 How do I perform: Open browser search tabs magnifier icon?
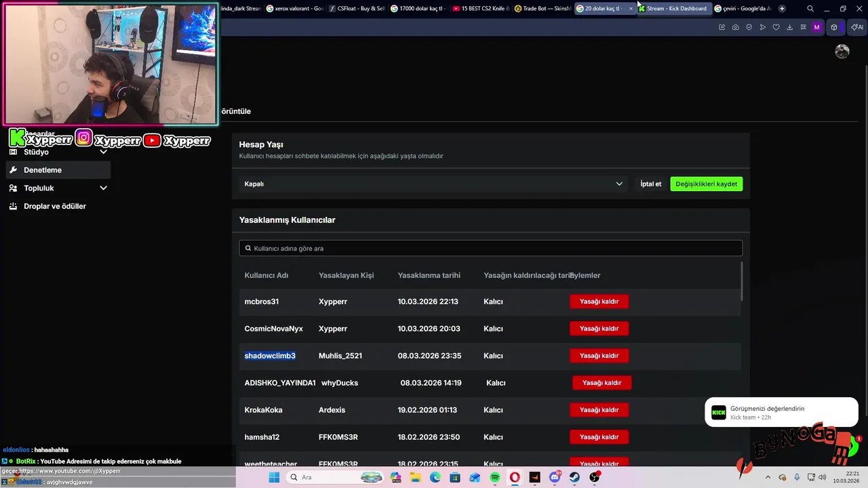click(x=810, y=8)
